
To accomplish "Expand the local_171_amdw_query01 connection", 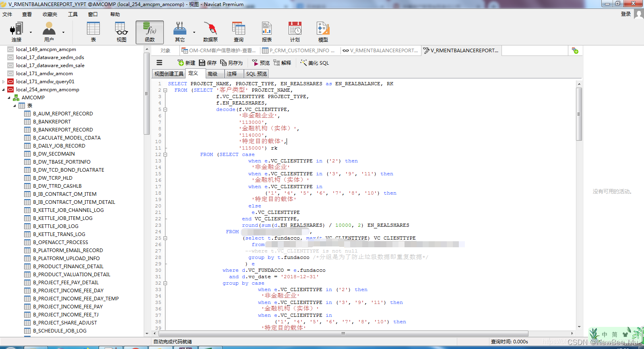I will [x=4, y=82].
